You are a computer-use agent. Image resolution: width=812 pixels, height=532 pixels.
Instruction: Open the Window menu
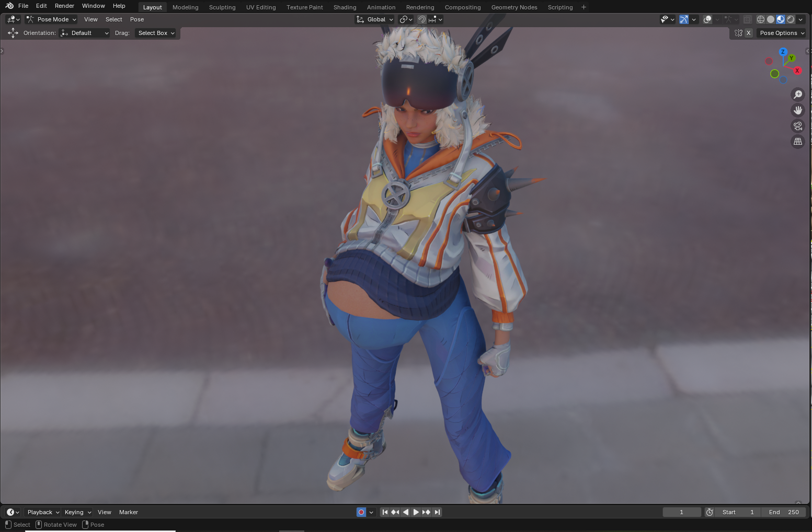94,6
